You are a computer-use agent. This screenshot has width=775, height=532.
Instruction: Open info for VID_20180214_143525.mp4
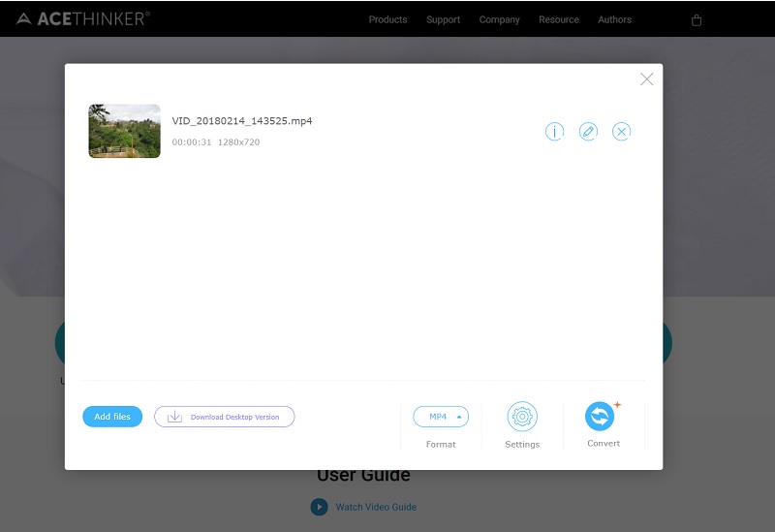[x=554, y=132]
